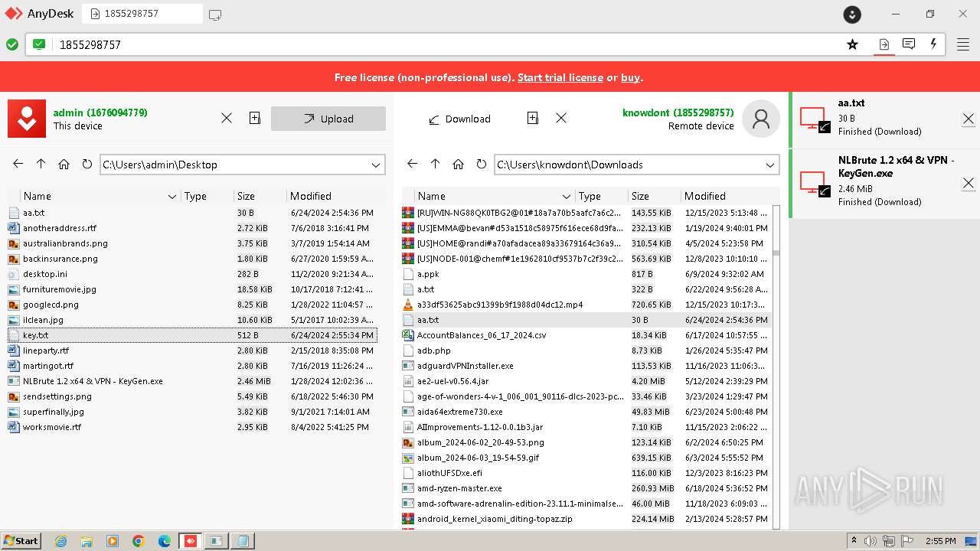The height and width of the screenshot is (551, 980).
Task: Go to home folder in remote pane
Action: point(458,164)
